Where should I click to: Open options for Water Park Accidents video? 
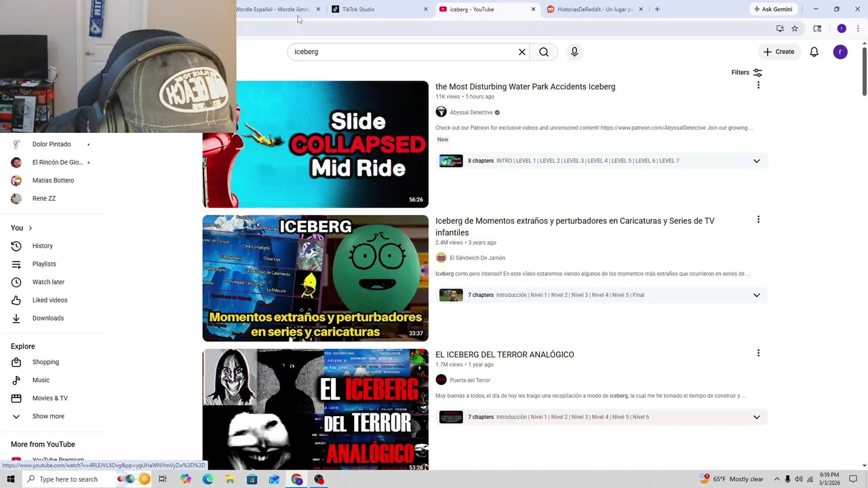[758, 85]
